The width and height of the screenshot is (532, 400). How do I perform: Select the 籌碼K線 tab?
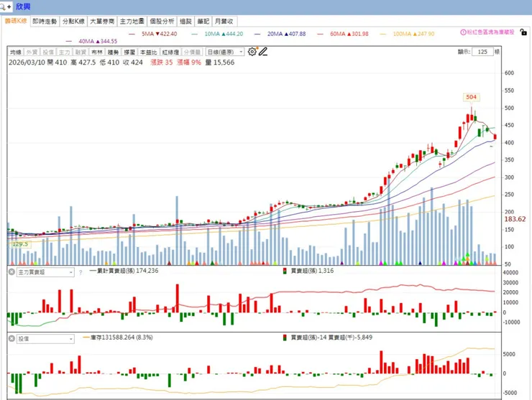click(16, 21)
